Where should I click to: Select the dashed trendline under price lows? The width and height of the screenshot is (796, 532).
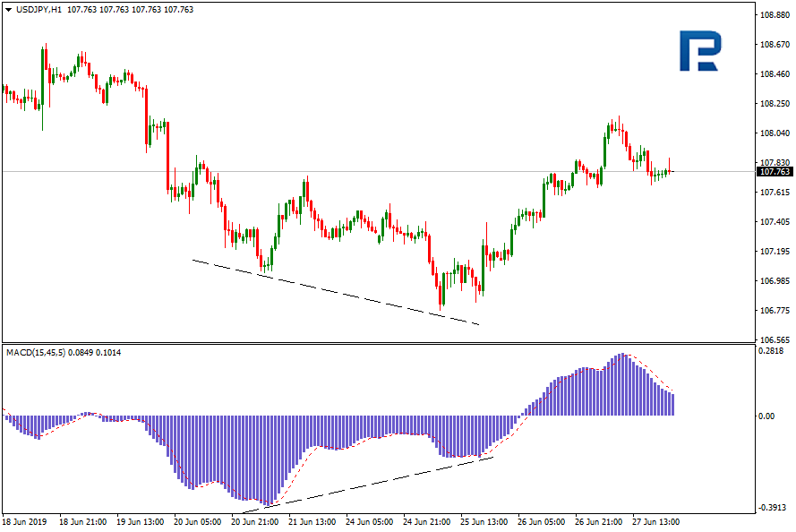[336, 292]
